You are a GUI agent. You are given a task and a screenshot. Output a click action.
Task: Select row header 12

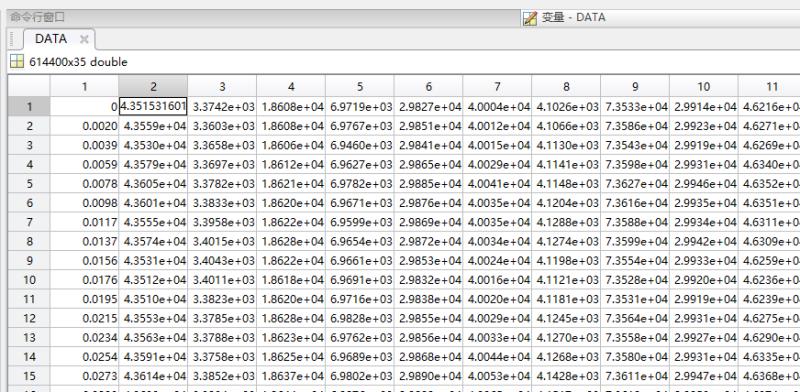(x=29, y=318)
